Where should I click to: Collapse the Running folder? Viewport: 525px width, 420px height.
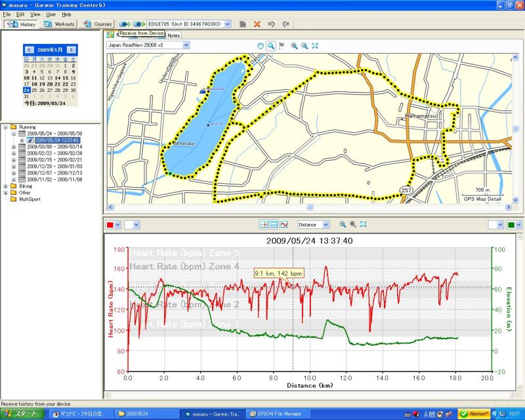tap(5, 127)
